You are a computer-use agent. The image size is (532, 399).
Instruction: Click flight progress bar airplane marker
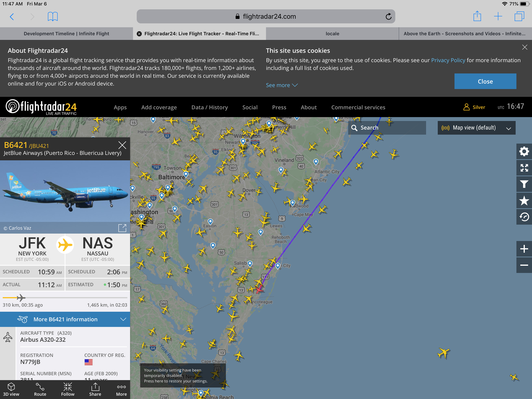click(x=21, y=298)
